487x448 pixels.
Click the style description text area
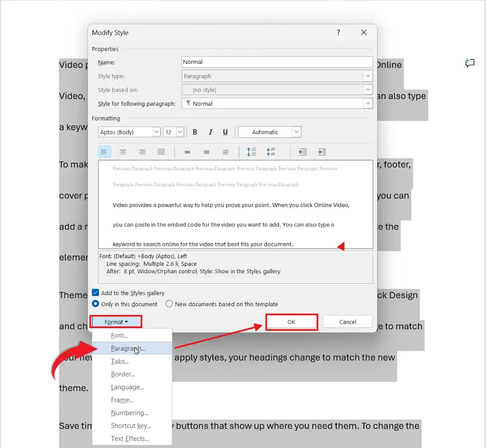point(235,267)
